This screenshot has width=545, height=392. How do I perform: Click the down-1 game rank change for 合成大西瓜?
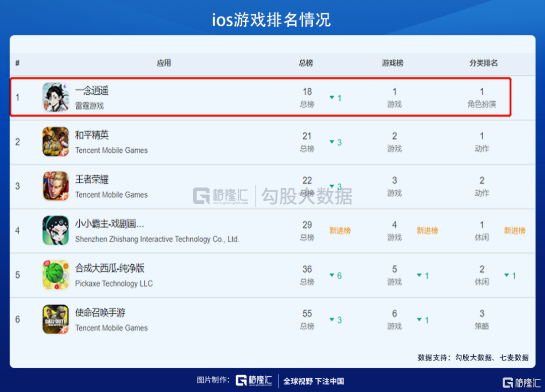click(x=423, y=275)
